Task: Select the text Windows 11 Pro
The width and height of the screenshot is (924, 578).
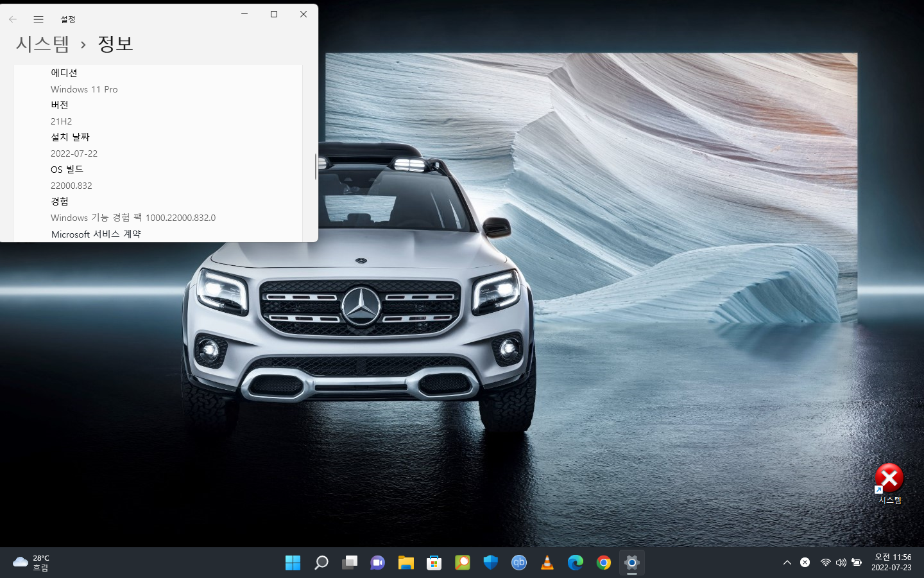Action: click(84, 89)
